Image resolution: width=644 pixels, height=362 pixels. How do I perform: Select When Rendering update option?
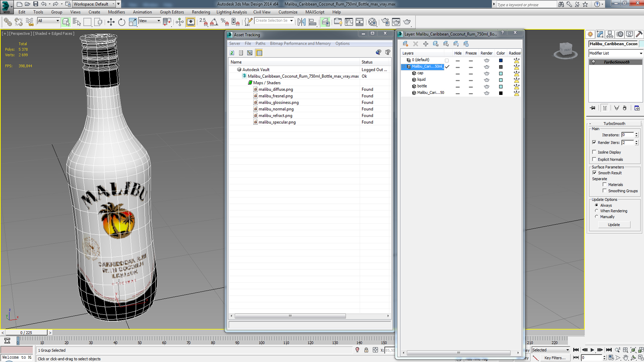pos(596,211)
